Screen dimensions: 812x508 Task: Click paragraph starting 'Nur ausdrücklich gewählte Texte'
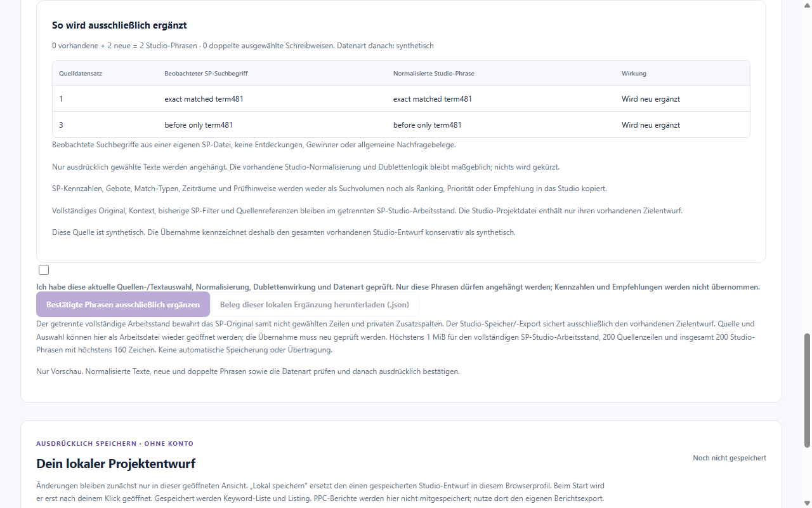click(306, 167)
